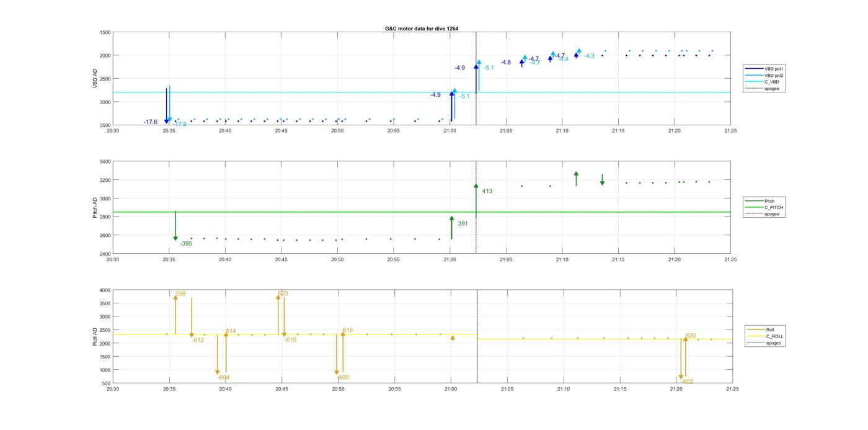Click the '-600' roll data label
Screen dimensions: 868x430
tap(343, 377)
